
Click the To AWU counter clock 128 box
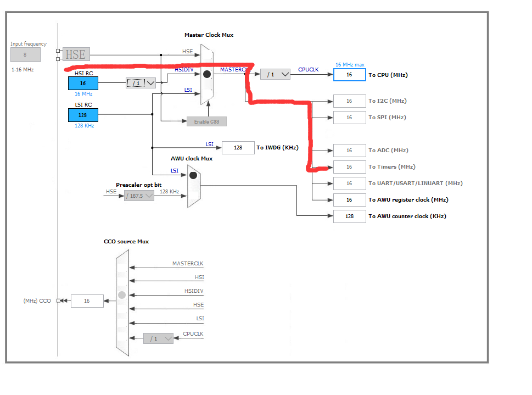350,216
